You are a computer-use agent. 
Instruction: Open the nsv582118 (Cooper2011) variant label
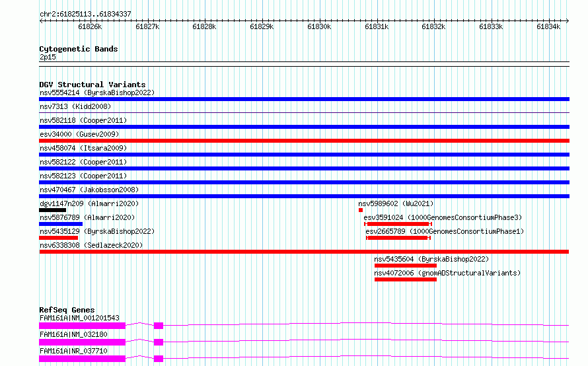83,120
